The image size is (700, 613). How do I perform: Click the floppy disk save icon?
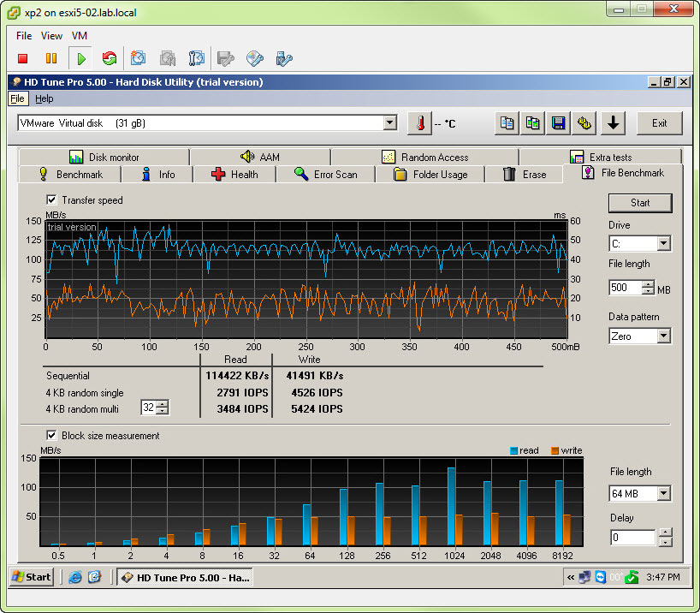(558, 123)
